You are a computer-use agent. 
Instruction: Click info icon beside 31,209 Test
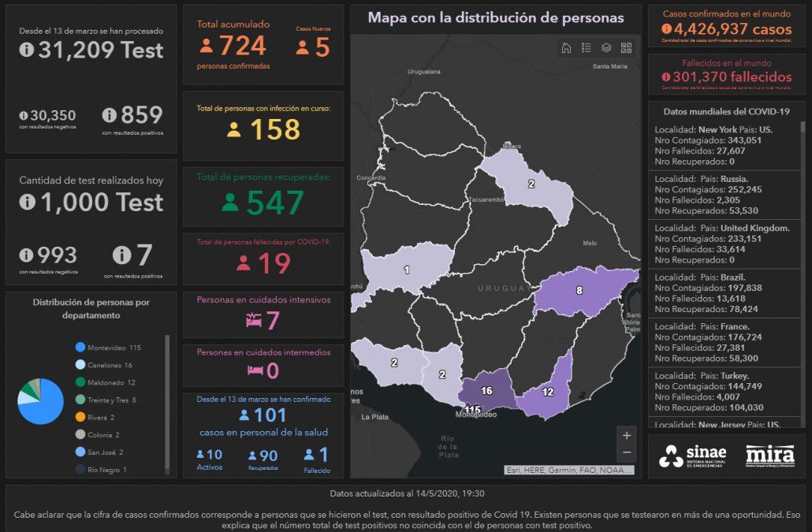click(x=27, y=50)
